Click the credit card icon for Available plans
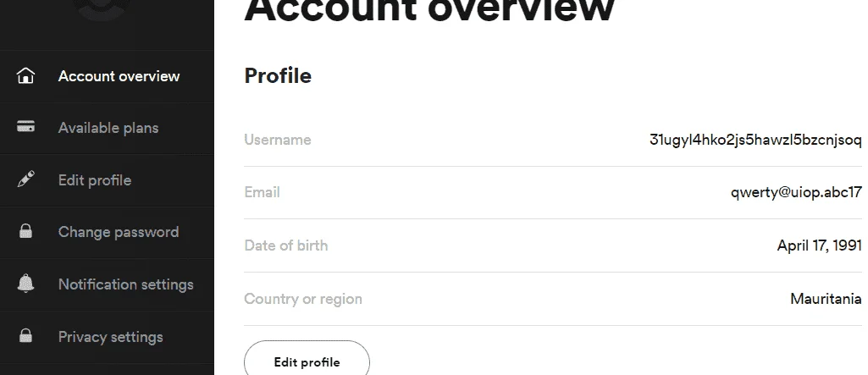Viewport: 868px width, 375px height. [25, 127]
